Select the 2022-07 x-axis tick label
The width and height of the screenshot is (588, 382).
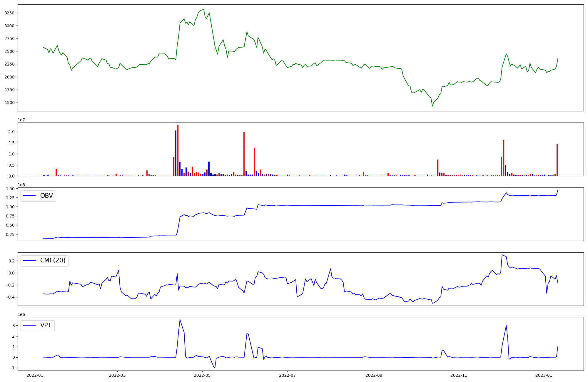click(287, 375)
